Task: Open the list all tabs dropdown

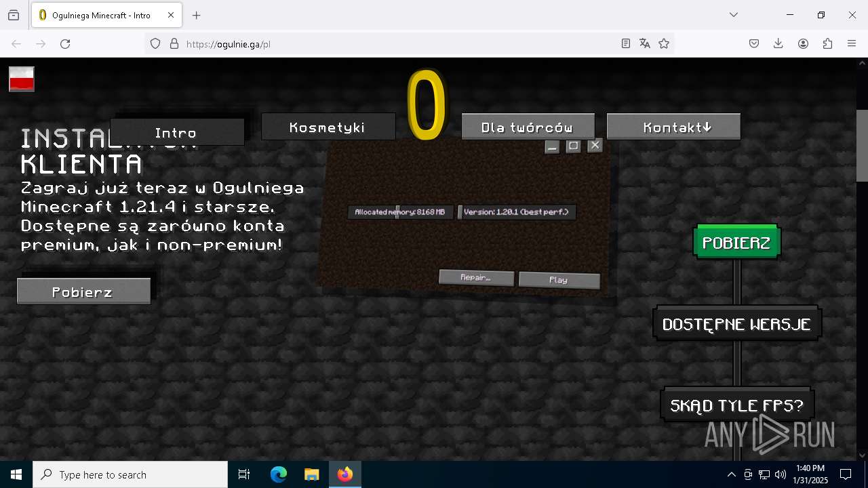Action: point(734,15)
